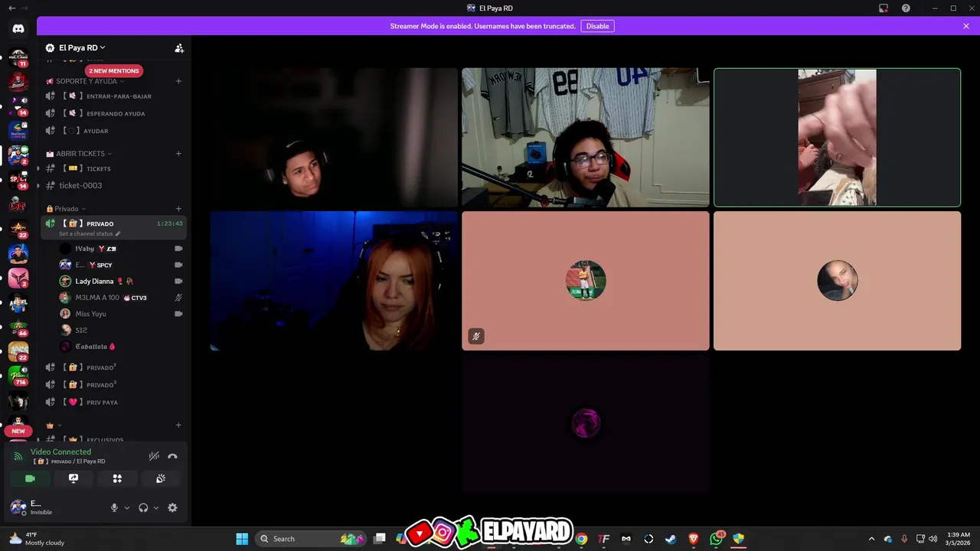Image resolution: width=980 pixels, height=551 pixels.
Task: Deafen audio with headphones icon
Action: pyautogui.click(x=143, y=507)
